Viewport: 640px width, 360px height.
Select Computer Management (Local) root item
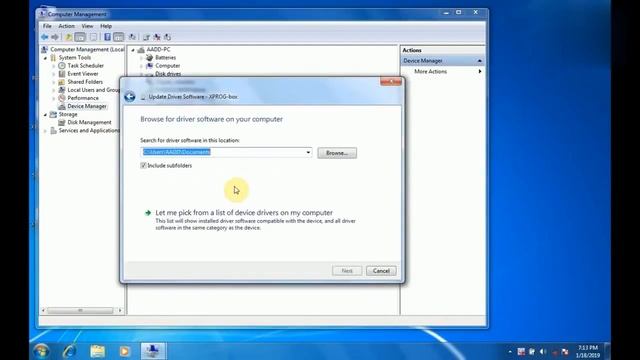coord(87,49)
